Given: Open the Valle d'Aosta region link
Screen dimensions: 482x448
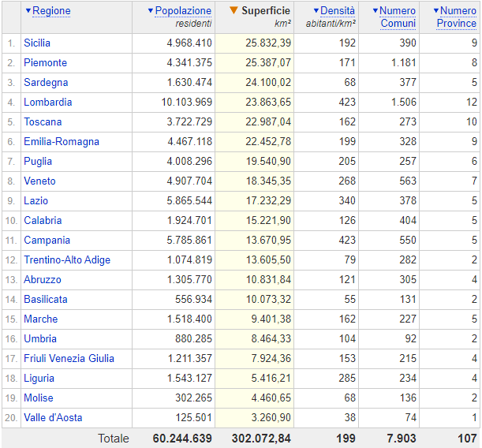Looking at the screenshot, I should 53,417.
